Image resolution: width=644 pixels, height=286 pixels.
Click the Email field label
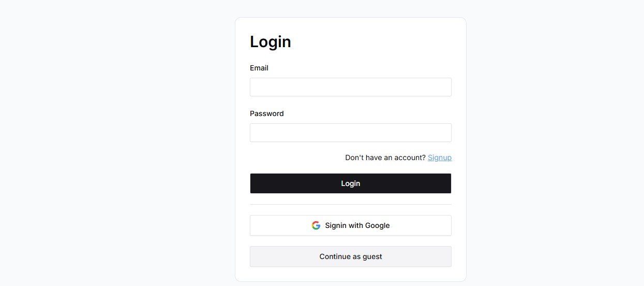tap(259, 68)
